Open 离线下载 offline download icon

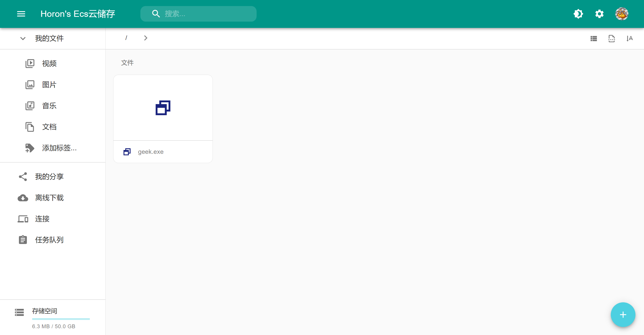[23, 198]
